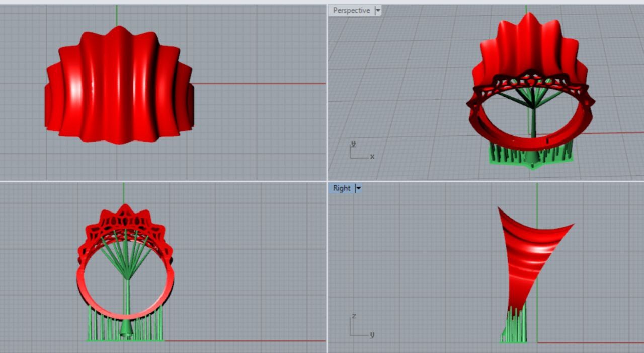Click the Perspective viewport title label
Viewport: 644px width, 353px height.
(x=351, y=11)
